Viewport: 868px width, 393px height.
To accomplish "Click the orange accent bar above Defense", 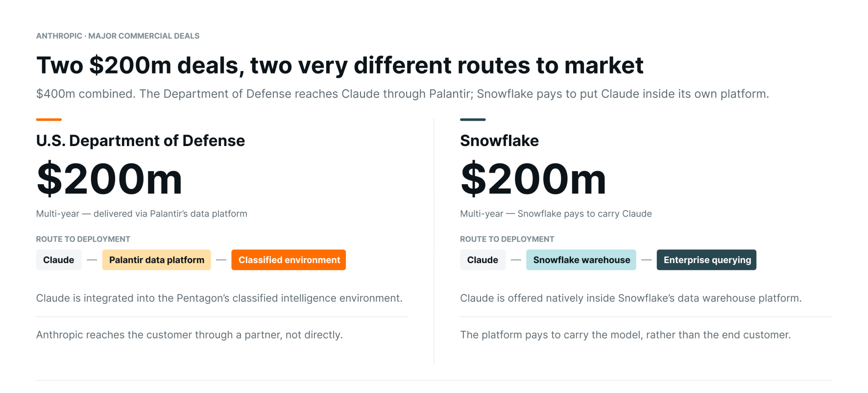I will 49,120.
